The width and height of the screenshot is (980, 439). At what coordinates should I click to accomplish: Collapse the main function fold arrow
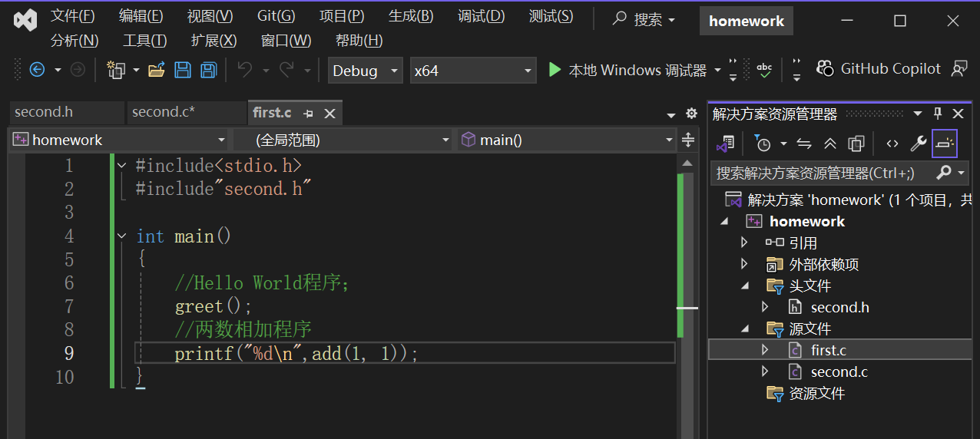[x=121, y=236]
